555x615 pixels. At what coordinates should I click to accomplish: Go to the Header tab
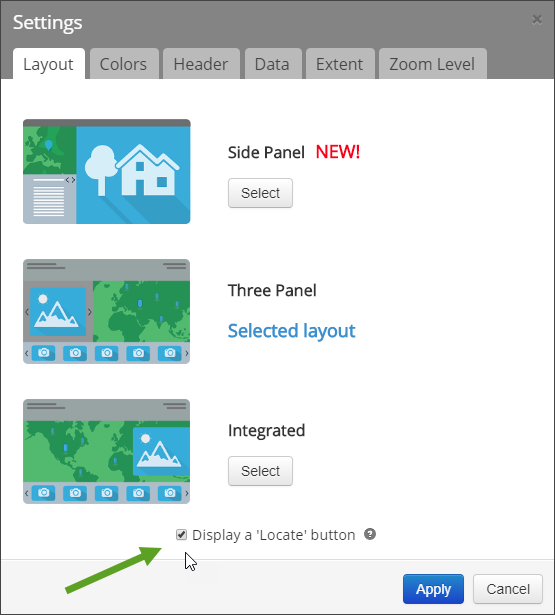click(x=201, y=64)
